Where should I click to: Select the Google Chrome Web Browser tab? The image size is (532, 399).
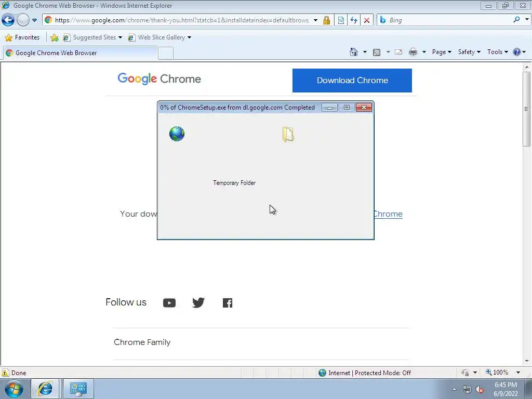(x=81, y=53)
